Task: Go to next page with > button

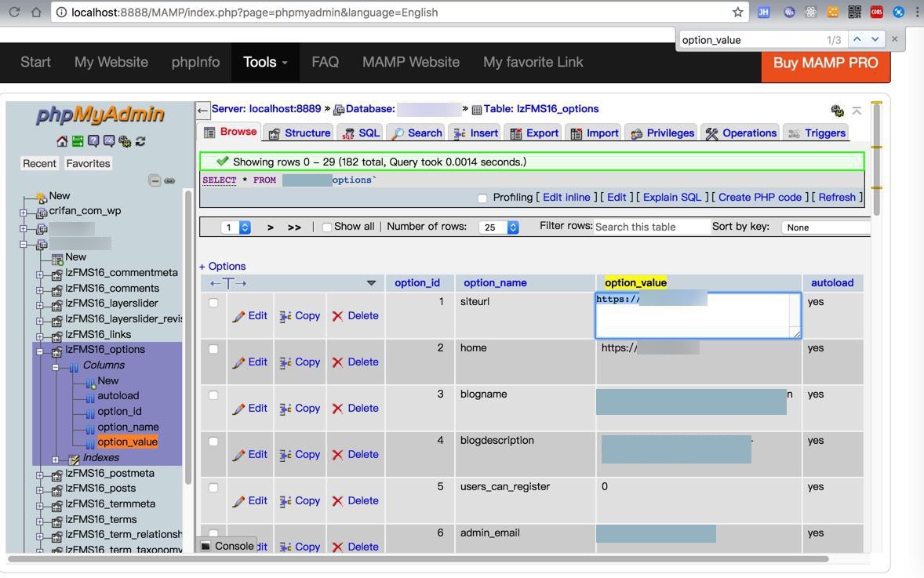Action: [271, 227]
